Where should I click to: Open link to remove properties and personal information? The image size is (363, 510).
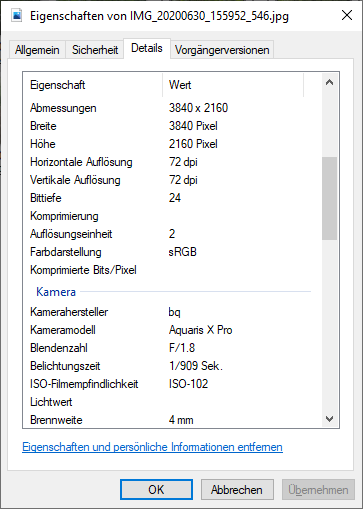click(152, 447)
